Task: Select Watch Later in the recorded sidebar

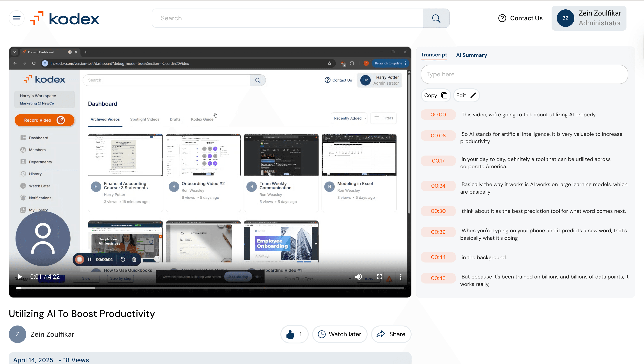Action: tap(35, 186)
